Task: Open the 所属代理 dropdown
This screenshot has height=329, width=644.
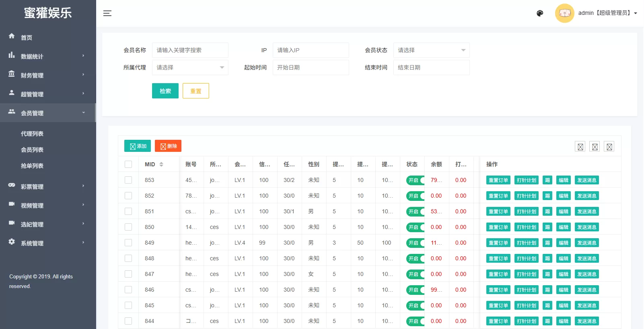Action: (190, 67)
